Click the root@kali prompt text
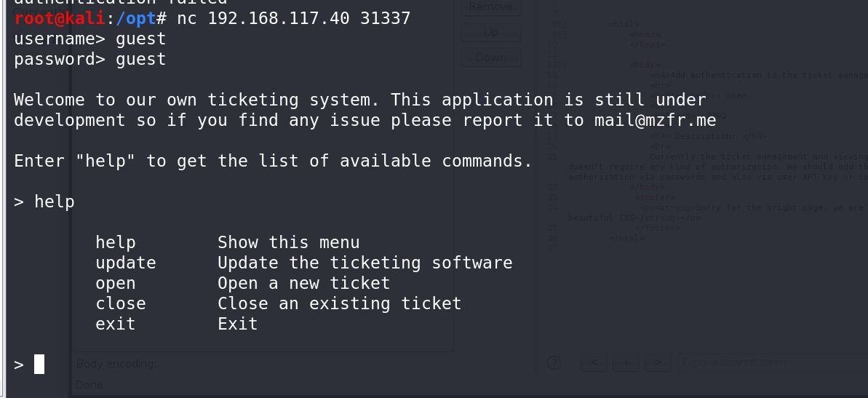The width and height of the screenshot is (868, 398). pyautogui.click(x=59, y=18)
